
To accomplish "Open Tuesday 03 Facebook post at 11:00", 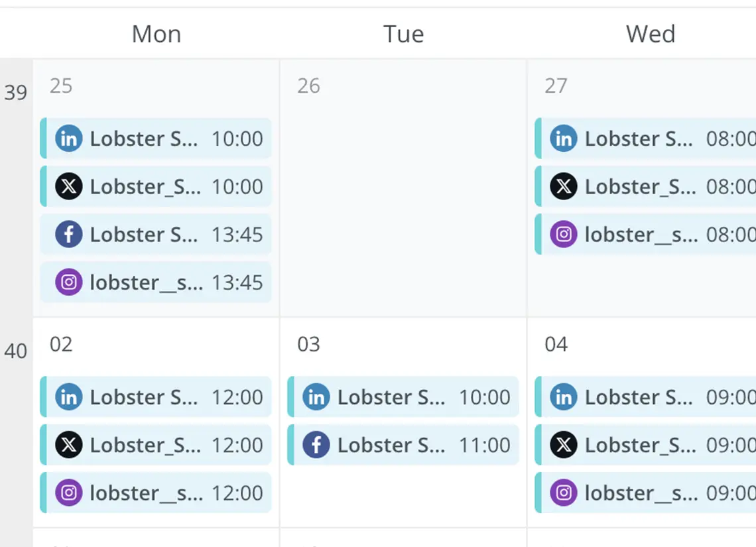I will tap(403, 445).
